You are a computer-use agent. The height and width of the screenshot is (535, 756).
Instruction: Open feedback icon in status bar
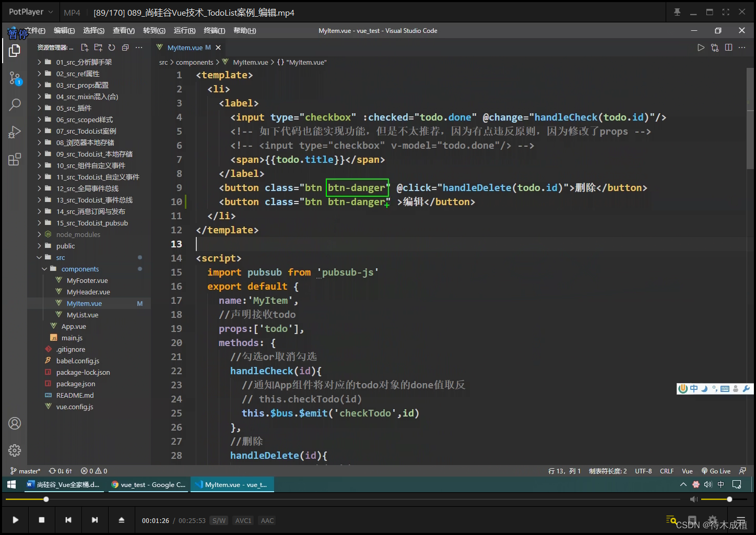click(x=742, y=471)
